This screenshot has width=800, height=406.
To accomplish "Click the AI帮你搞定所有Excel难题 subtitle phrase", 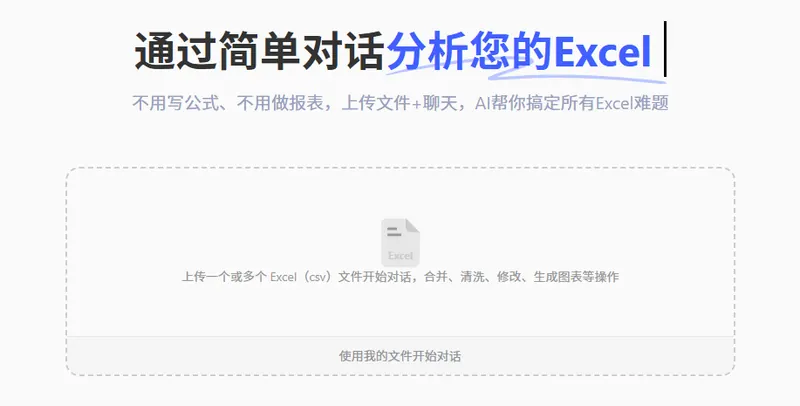I will coord(571,103).
